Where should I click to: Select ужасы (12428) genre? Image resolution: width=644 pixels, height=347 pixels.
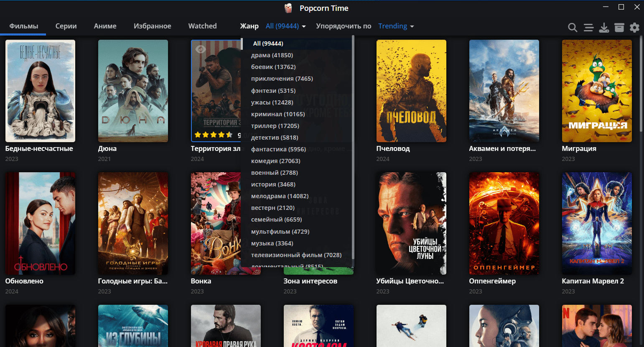click(x=297, y=102)
